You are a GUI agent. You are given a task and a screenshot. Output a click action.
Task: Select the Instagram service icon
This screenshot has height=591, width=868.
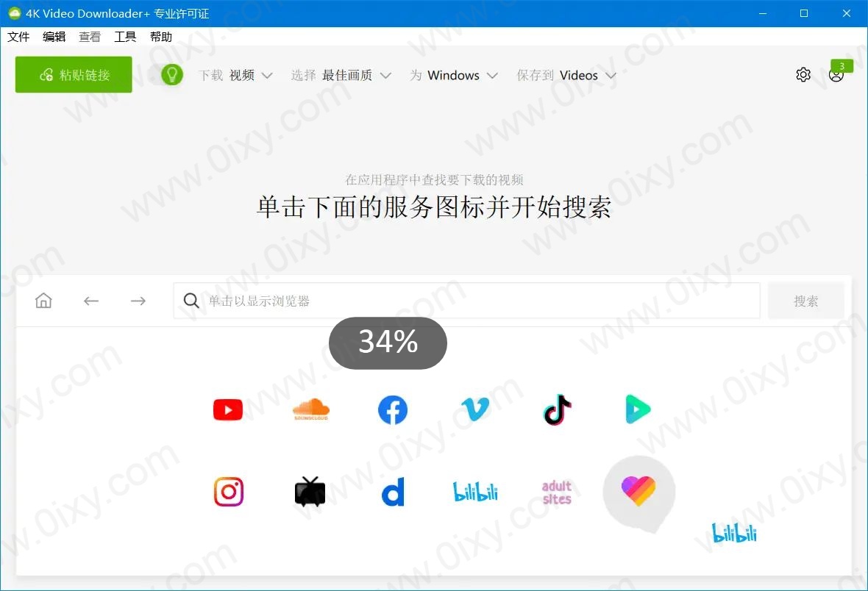228,492
